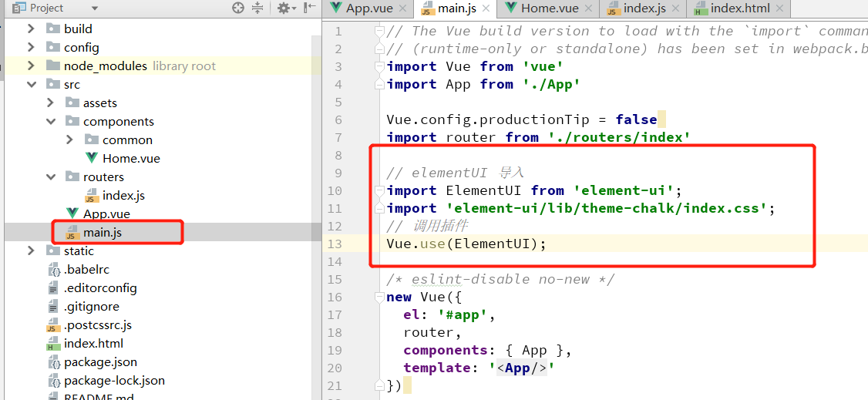
Task: Click the 'library root' label text
Action: 183,66
